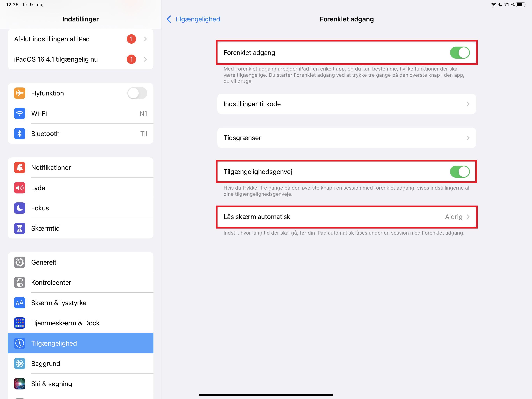
Task: Open Skærm & lysstyrke menu item
Action: pyautogui.click(x=81, y=303)
